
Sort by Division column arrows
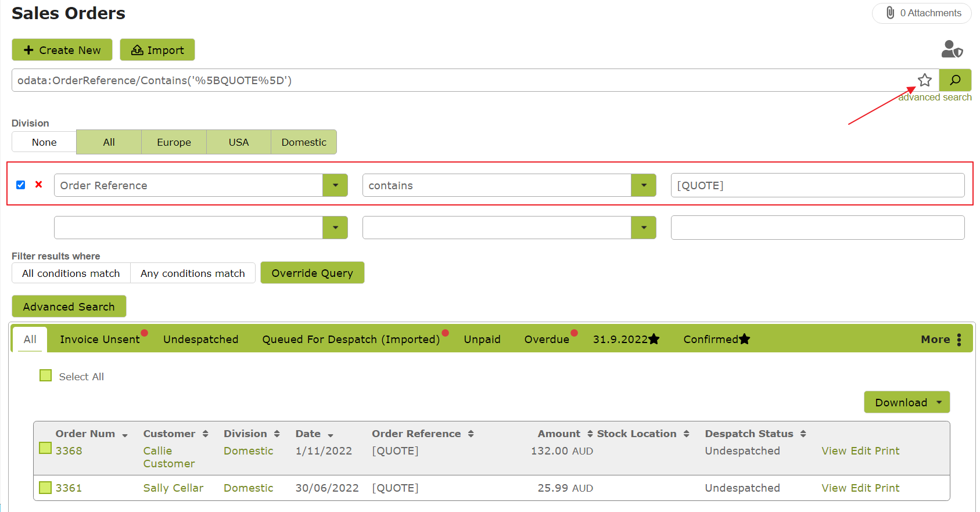pos(277,434)
